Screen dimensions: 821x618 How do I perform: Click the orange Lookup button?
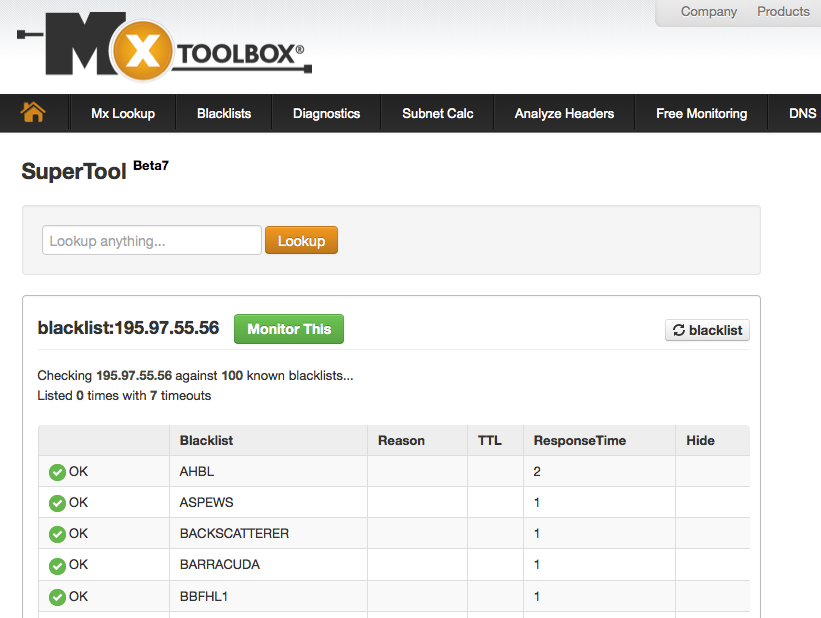[x=302, y=240]
